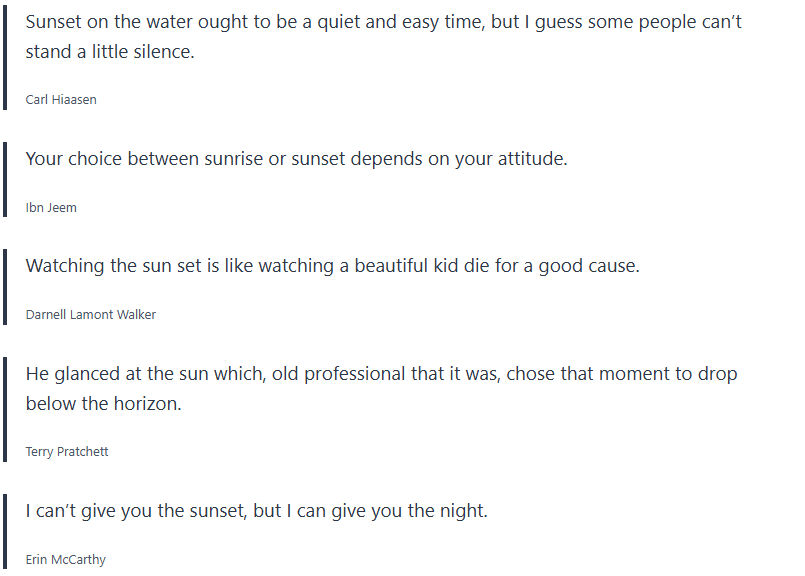Select the Ibn Jeem author link
This screenshot has height=576, width=805.
(51, 208)
